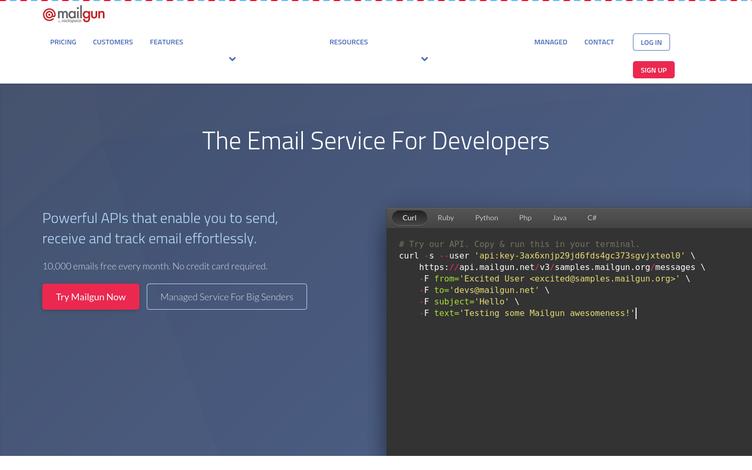
Task: Click the from='Excited User' code line
Action: tap(555, 279)
